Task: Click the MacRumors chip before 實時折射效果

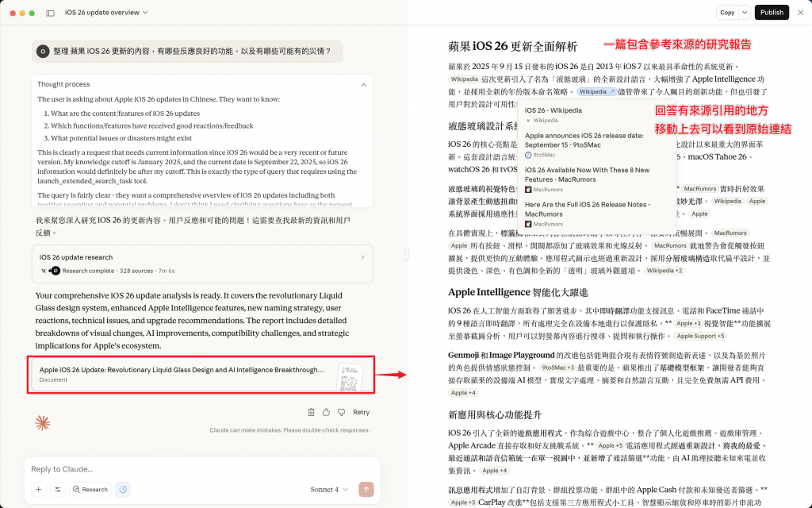Action: (699, 189)
